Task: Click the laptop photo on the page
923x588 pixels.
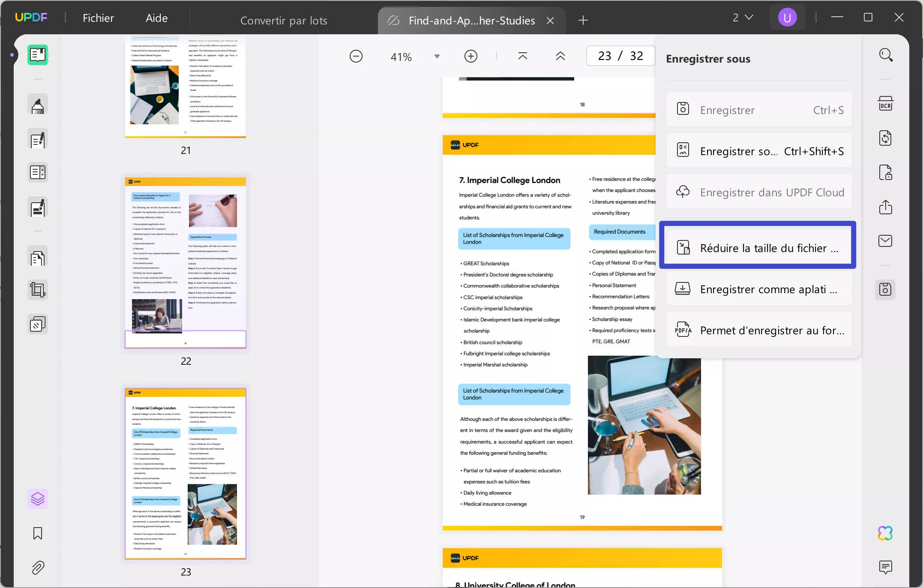Action: pyautogui.click(x=644, y=425)
